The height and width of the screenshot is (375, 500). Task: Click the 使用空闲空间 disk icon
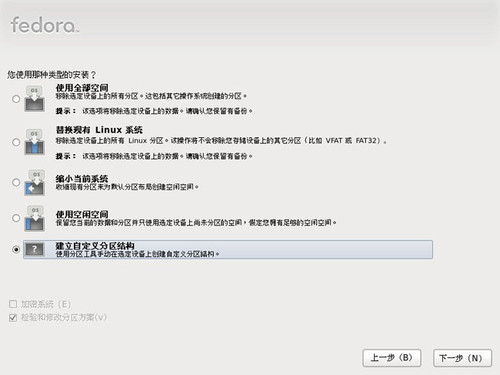click(x=34, y=218)
